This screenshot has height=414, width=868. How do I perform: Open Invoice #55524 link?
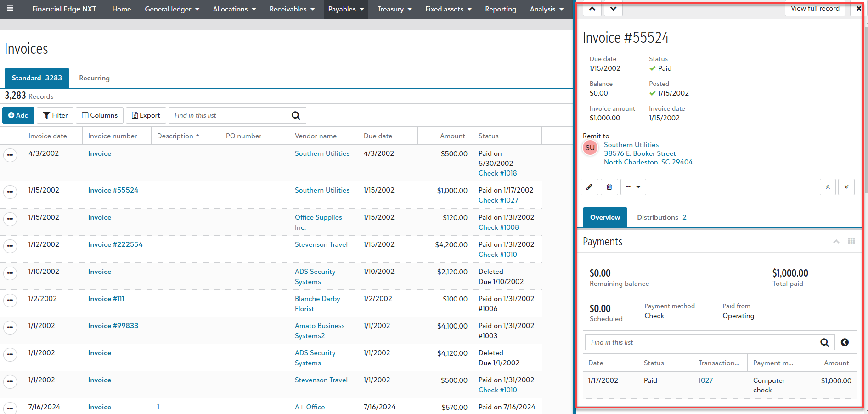tap(113, 190)
